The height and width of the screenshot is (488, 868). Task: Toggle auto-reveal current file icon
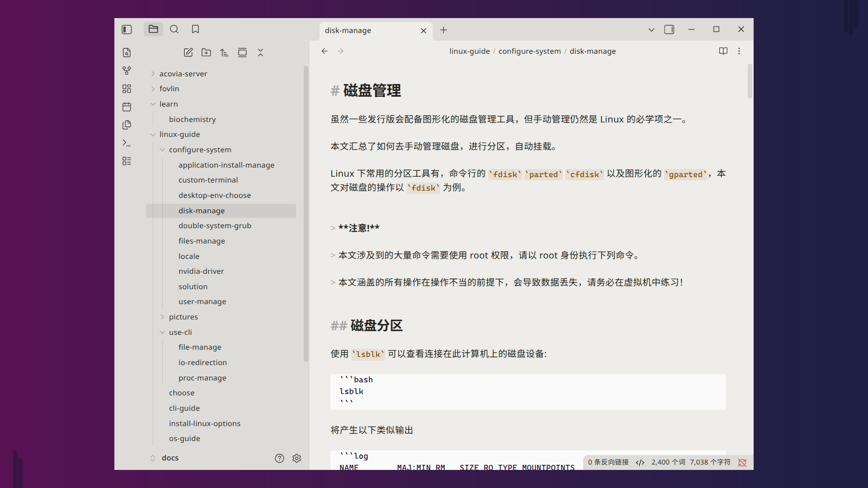pyautogui.click(x=242, y=52)
